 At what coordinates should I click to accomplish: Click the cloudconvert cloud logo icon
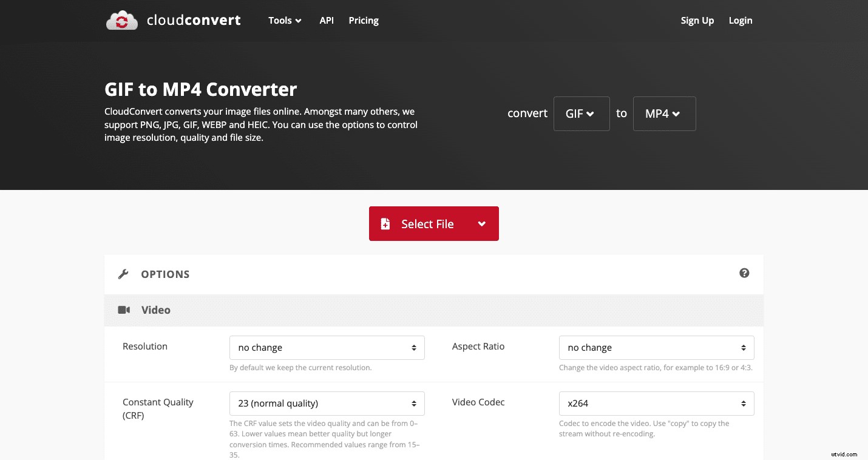(x=121, y=19)
